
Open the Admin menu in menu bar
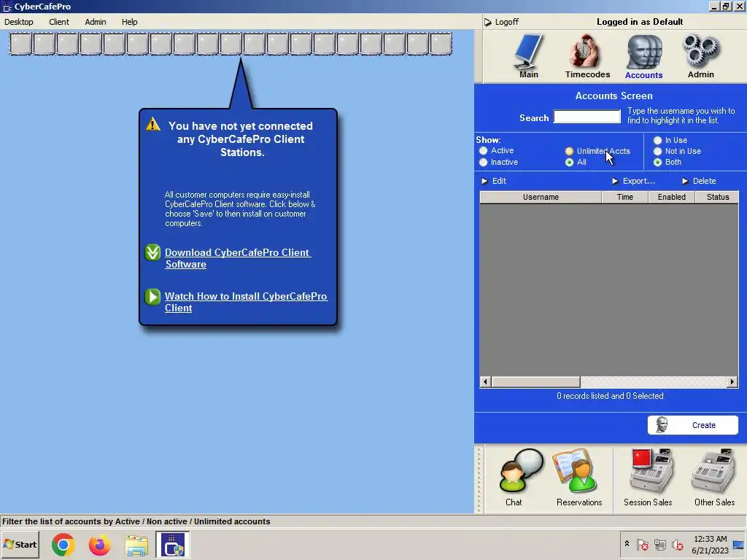click(x=96, y=22)
